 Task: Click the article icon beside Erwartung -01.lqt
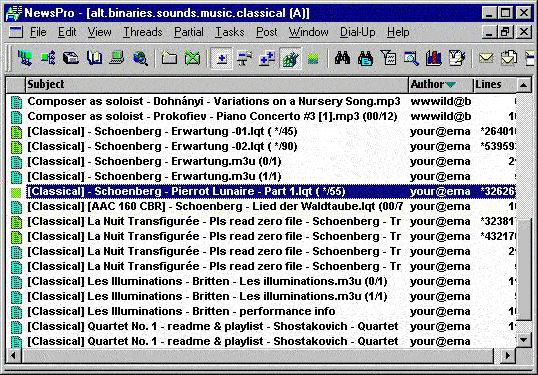click(x=16, y=132)
